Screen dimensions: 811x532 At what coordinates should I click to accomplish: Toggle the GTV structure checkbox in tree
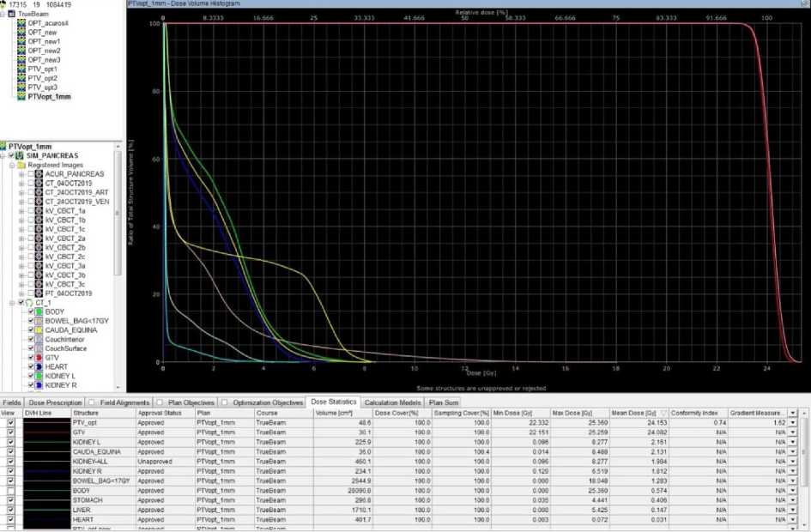31,358
